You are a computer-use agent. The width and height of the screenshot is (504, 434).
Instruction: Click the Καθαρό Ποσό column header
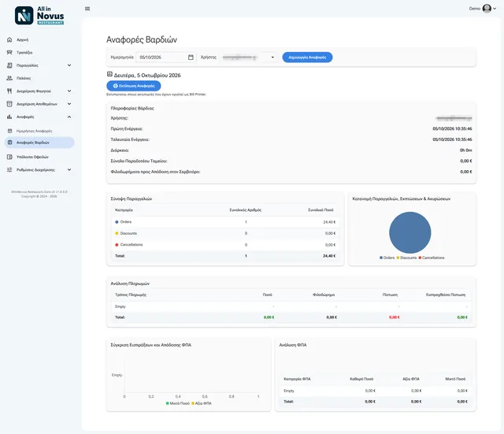(x=361, y=379)
